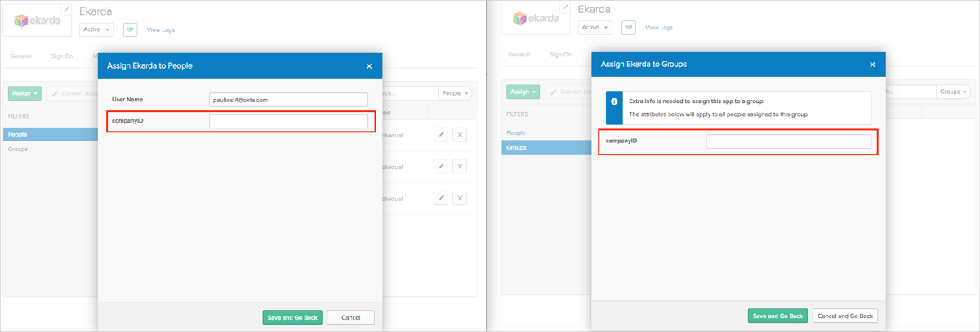
Task: Open the Active status dropdown in left window
Action: [x=96, y=29]
